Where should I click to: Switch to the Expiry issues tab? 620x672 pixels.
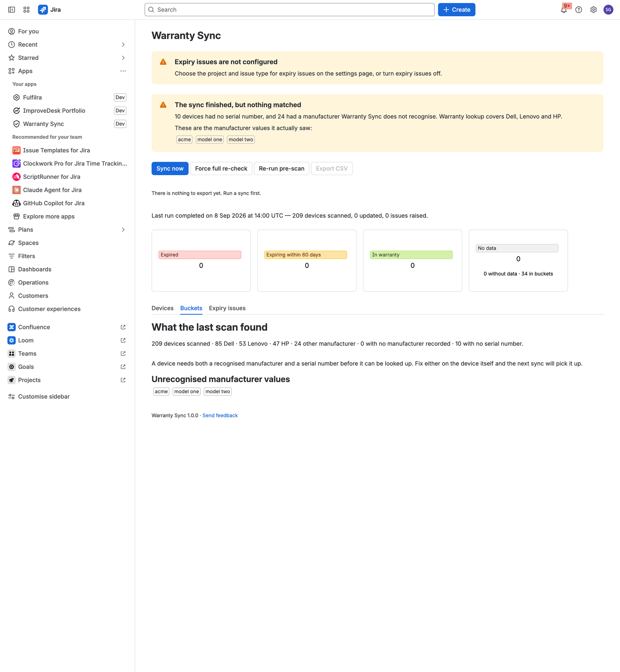click(227, 308)
